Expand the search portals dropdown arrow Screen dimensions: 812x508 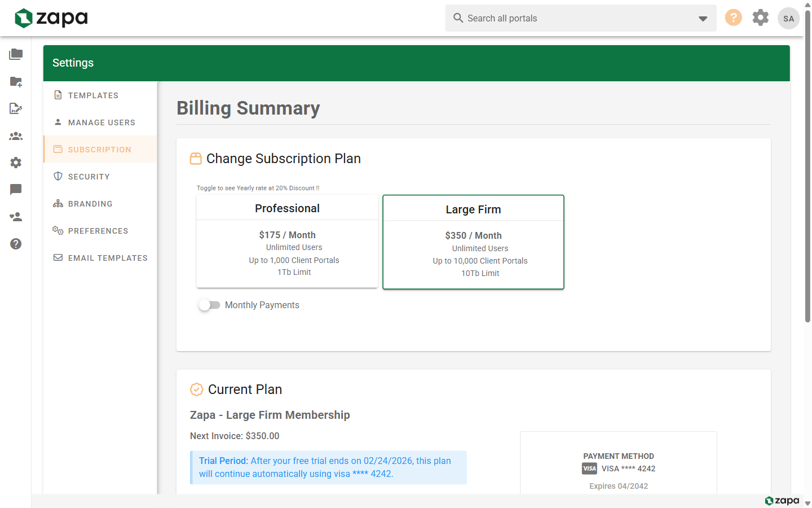[703, 19]
